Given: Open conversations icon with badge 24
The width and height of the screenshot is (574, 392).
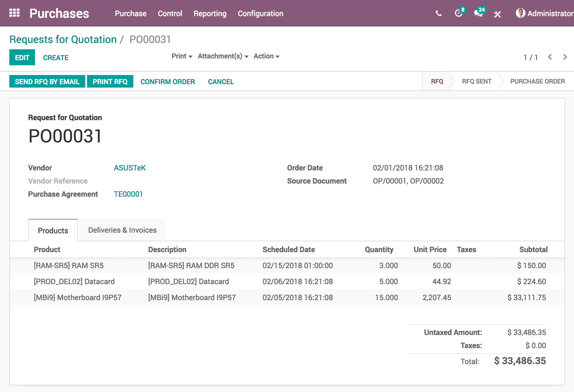Looking at the screenshot, I should point(478,14).
